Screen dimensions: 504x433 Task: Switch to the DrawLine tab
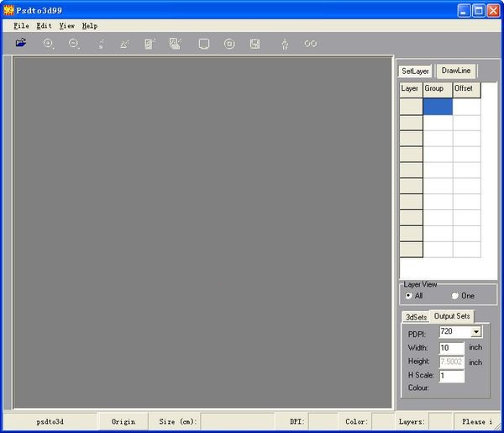[456, 71]
